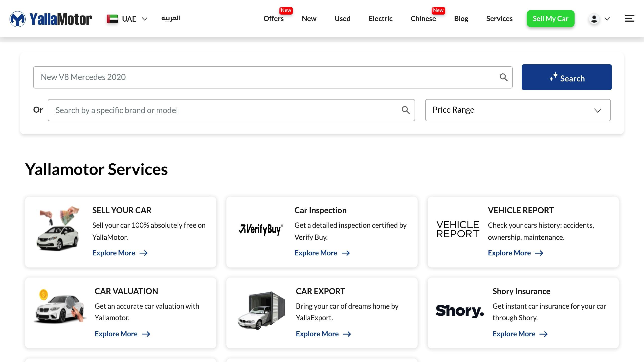This screenshot has width=644, height=362.
Task: Click the user profile avatar icon
Action: click(x=594, y=19)
